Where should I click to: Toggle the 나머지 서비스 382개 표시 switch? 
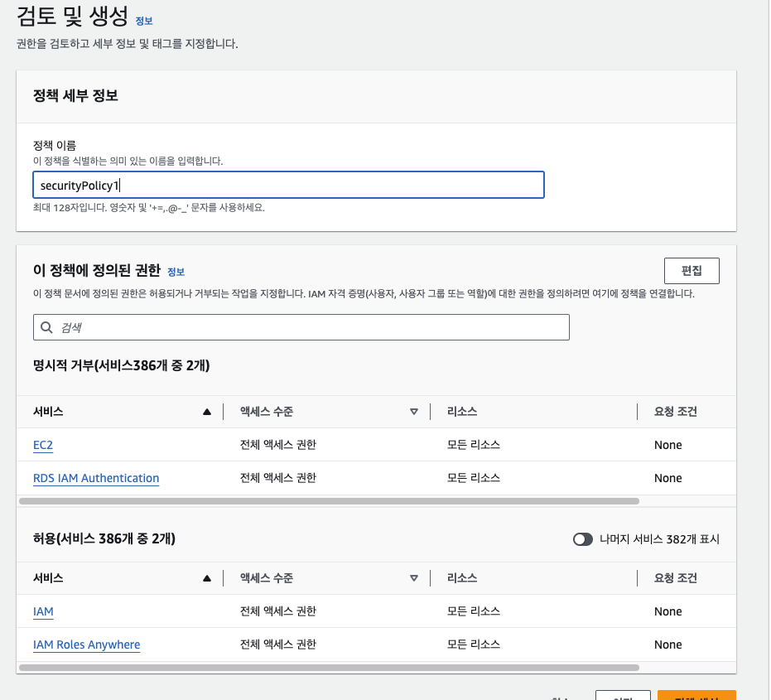pos(583,539)
